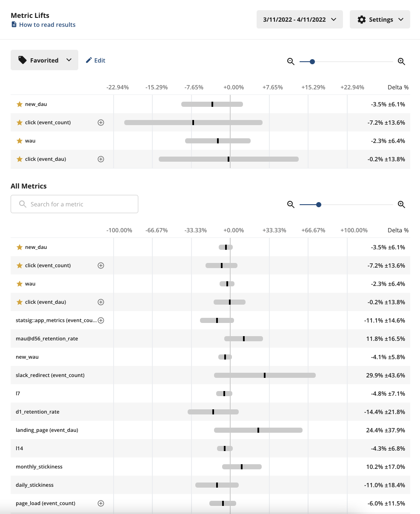Open the Favorited tag dropdown
This screenshot has width=420, height=514.
tap(44, 60)
